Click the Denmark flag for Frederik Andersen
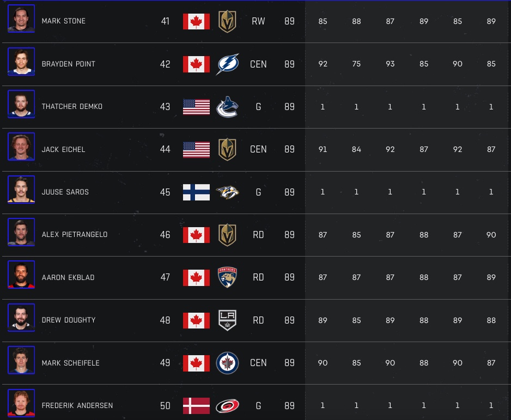511x420 pixels. point(196,405)
